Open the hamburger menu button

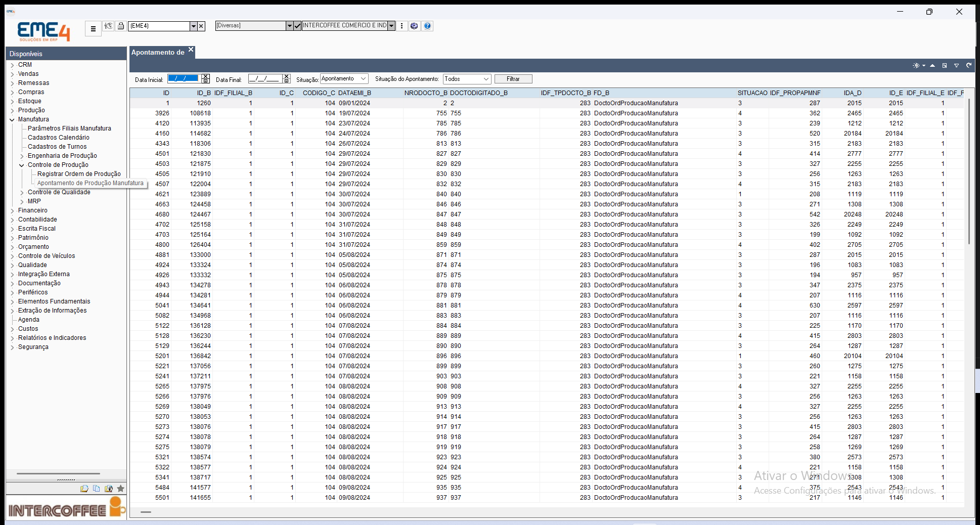pos(93,29)
